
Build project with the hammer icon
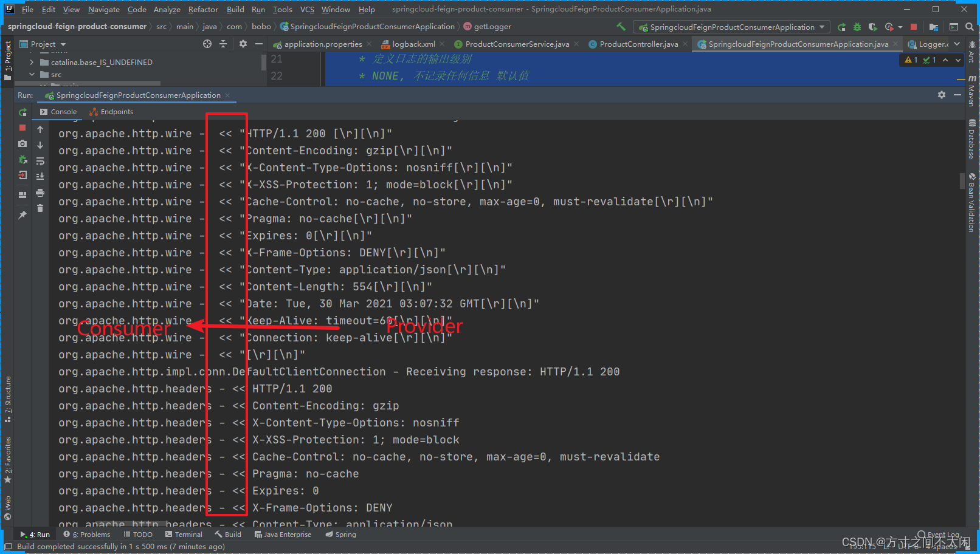point(621,27)
